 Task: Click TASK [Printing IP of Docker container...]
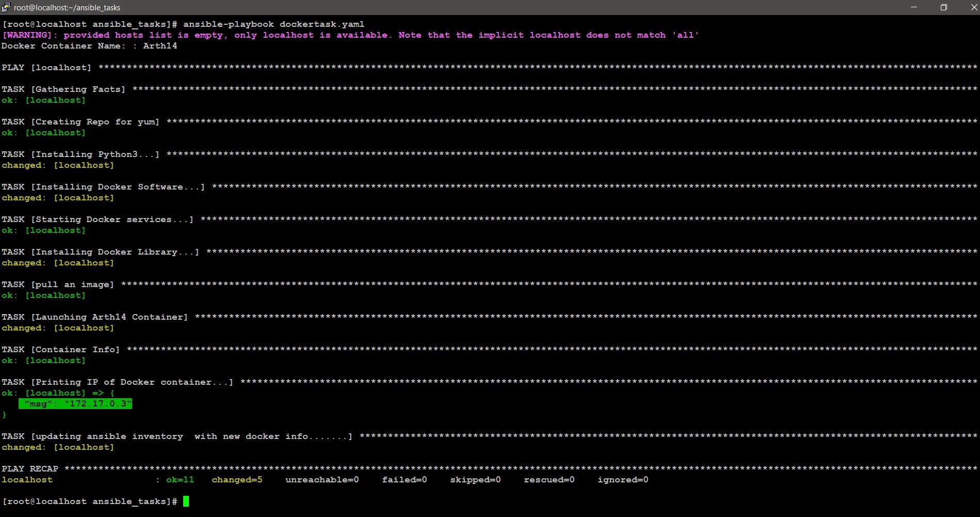pos(117,382)
